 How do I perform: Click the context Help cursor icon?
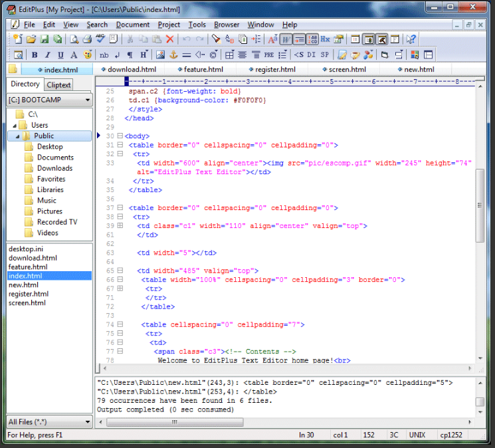coord(411,39)
